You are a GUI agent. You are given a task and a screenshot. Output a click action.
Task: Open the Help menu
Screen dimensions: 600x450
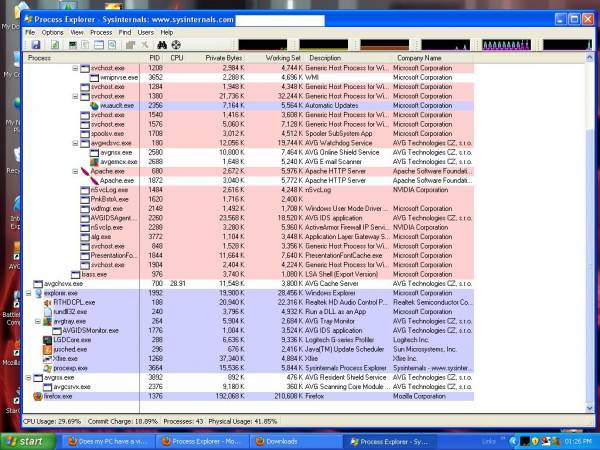pos(166,33)
